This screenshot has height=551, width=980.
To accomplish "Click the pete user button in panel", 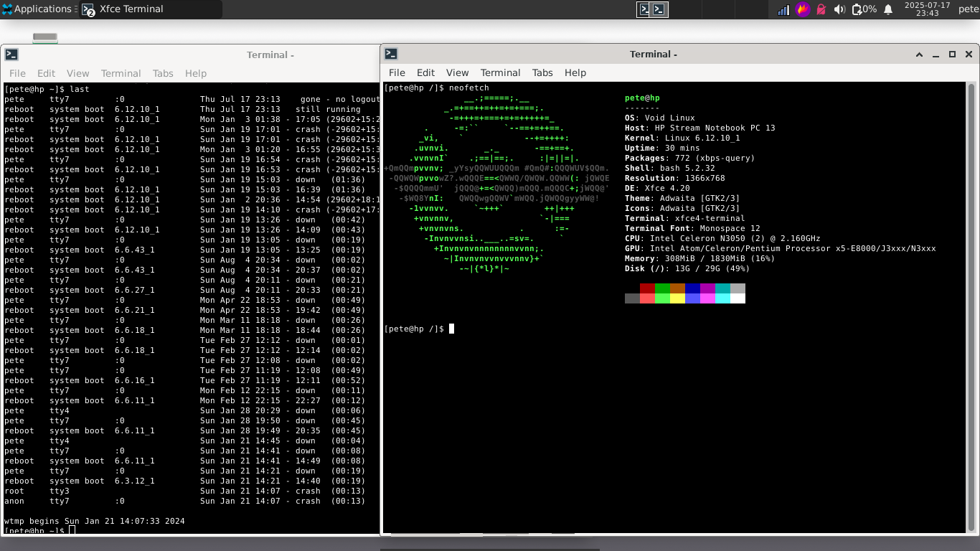I will click(968, 9).
